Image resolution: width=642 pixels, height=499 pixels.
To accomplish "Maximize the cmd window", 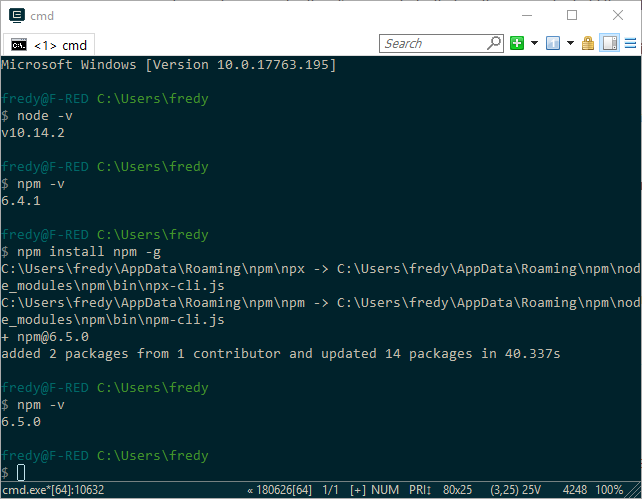I will tap(572, 15).
